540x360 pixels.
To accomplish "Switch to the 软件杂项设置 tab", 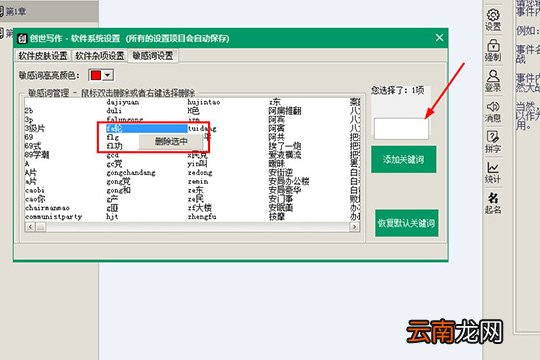I will pos(100,55).
